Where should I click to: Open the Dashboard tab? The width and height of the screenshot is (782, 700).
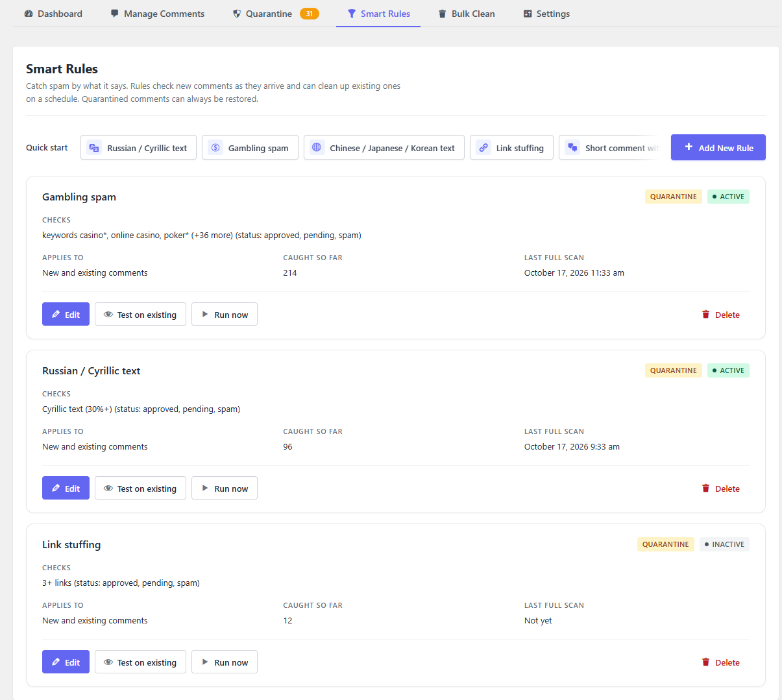click(53, 14)
